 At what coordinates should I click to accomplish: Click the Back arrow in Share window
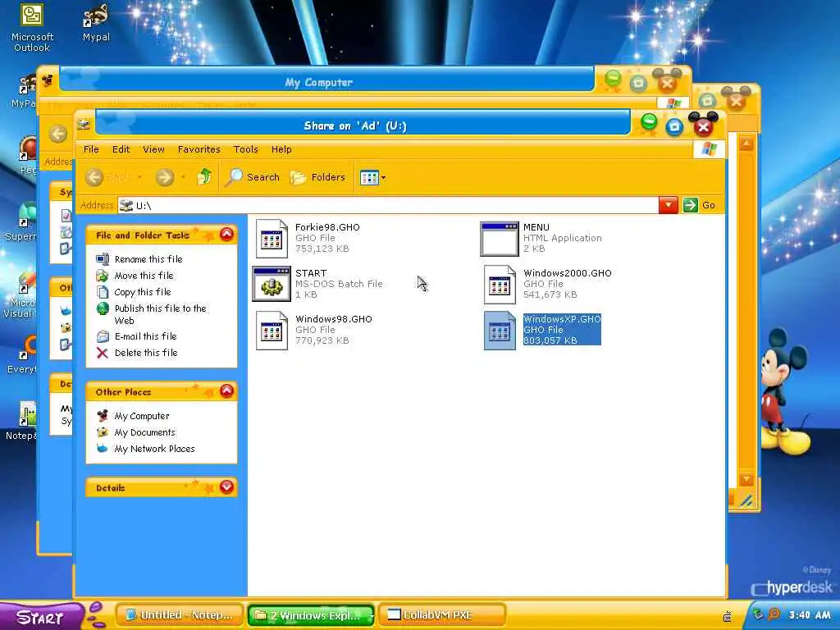(x=94, y=177)
